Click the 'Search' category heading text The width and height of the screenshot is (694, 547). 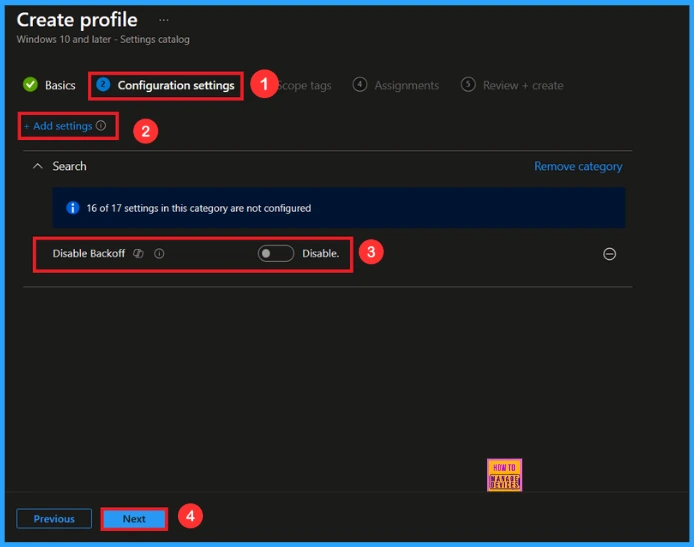click(x=69, y=166)
